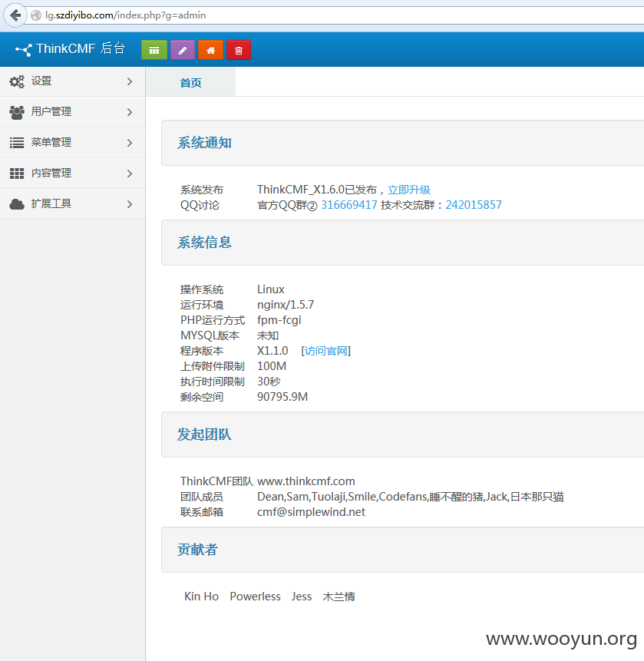Image resolution: width=644 pixels, height=661 pixels.
Task: Click the X1.1.0 version value
Action: click(x=272, y=351)
